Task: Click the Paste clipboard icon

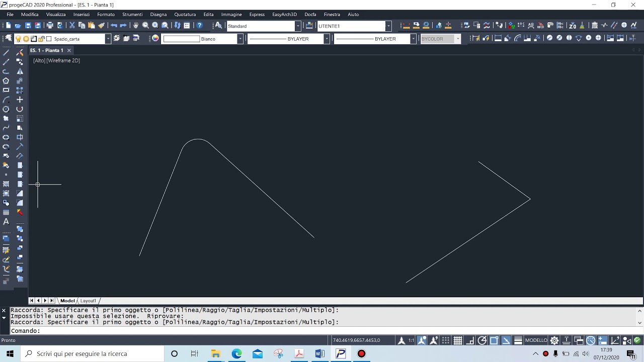Action: (91, 25)
